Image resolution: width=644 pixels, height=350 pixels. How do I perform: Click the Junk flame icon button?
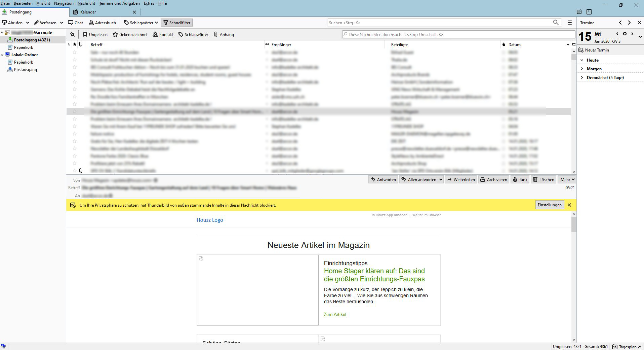coord(520,180)
